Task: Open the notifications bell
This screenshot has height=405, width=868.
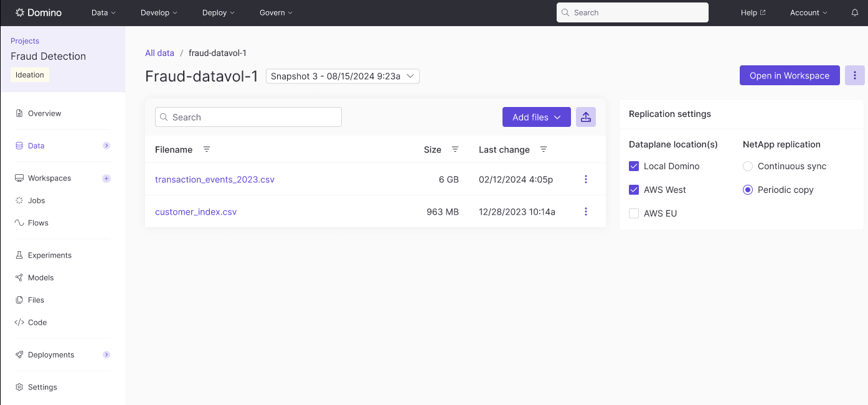Action: tap(855, 12)
